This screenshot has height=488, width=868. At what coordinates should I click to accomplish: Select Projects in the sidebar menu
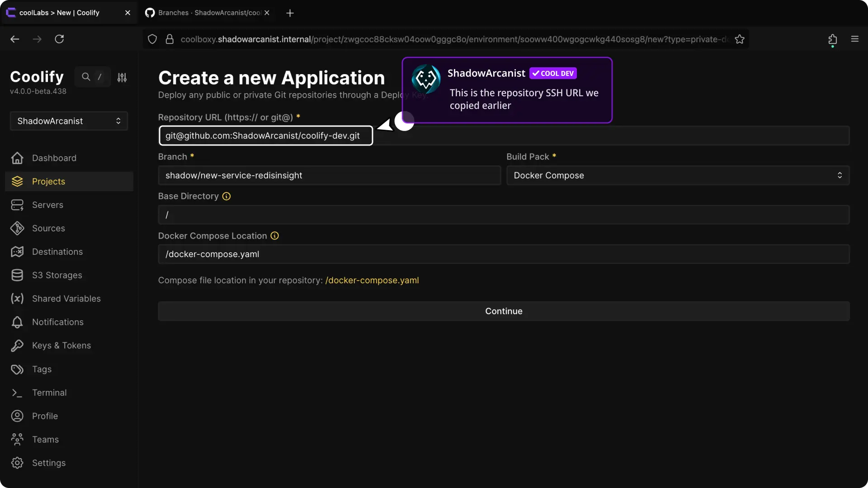click(48, 181)
